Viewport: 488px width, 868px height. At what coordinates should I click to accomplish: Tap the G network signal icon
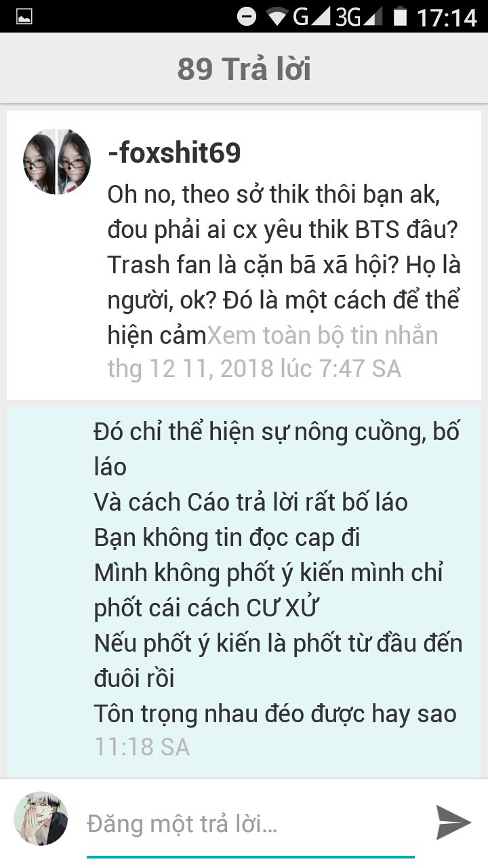click(312, 16)
